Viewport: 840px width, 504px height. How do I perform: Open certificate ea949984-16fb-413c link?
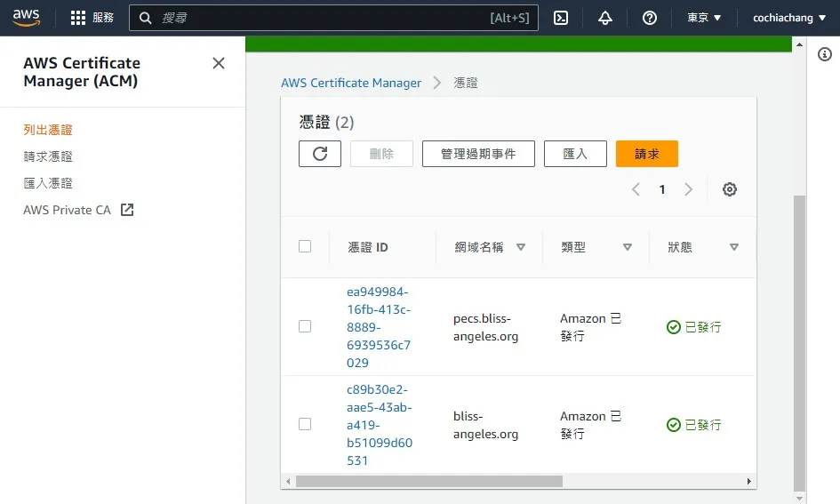pyautogui.click(x=378, y=327)
